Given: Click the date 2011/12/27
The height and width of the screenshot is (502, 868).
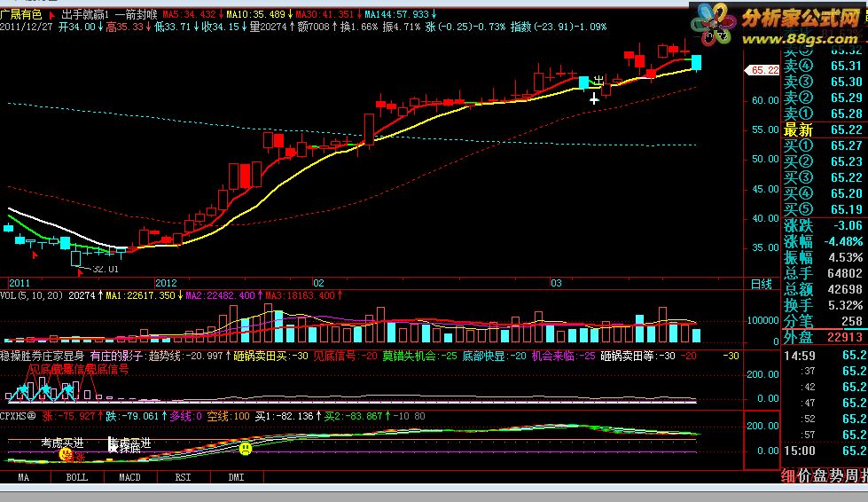Looking at the screenshot, I should (x=27, y=27).
